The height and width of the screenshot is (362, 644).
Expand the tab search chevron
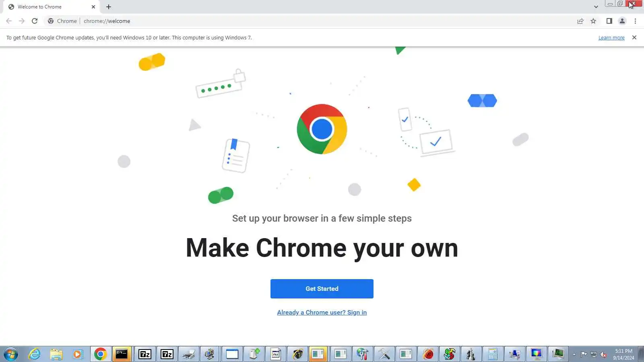(596, 7)
